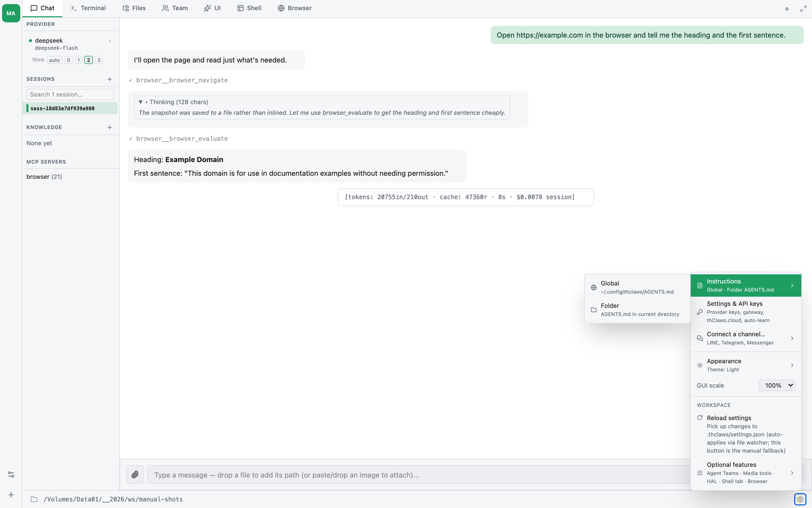
Task: Select session sess-18d83e7df939a980
Action: coord(70,108)
